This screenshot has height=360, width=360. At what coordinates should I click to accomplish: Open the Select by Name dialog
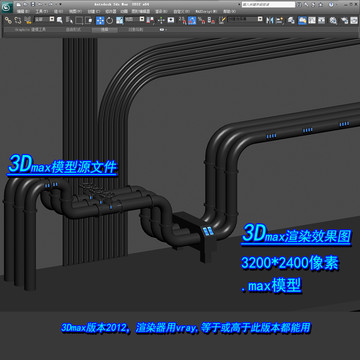point(69,20)
